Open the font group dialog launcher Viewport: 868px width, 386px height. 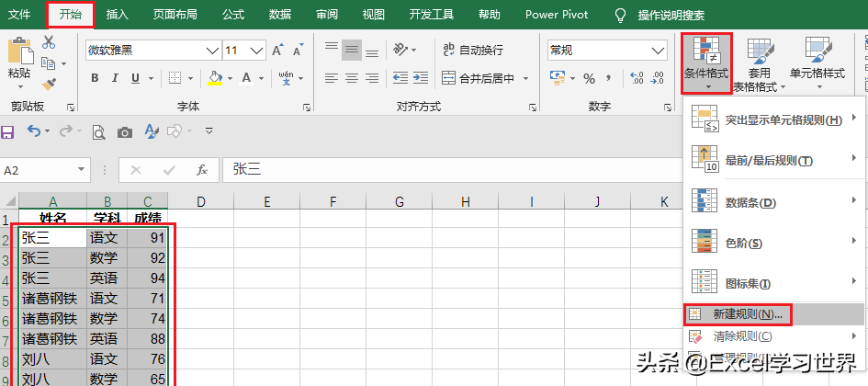click(x=307, y=108)
